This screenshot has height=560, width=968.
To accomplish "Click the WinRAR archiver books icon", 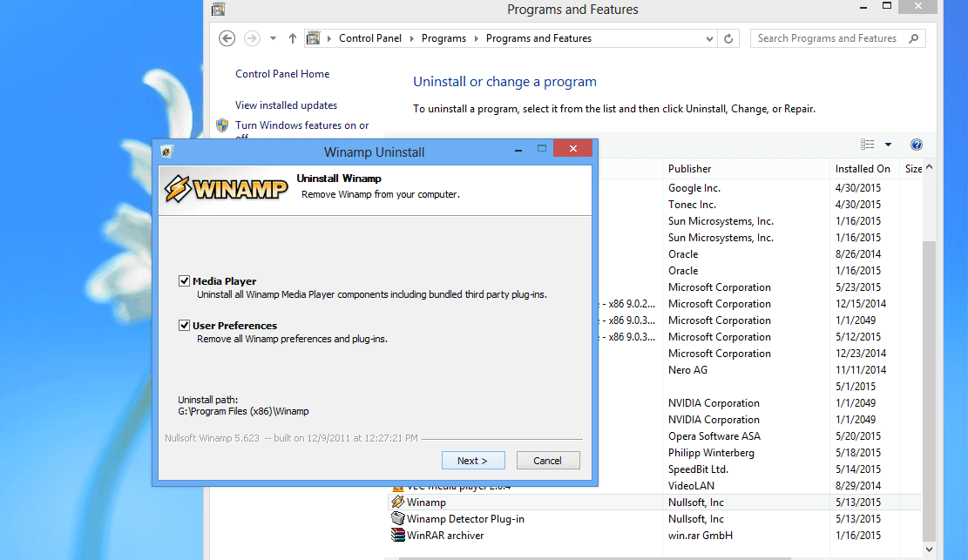I will (x=397, y=535).
